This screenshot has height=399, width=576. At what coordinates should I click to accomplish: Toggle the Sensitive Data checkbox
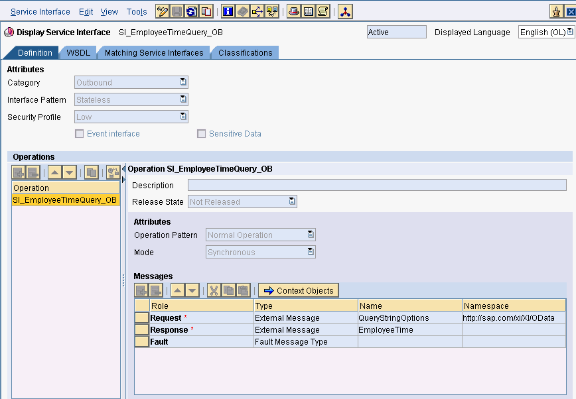click(x=201, y=133)
